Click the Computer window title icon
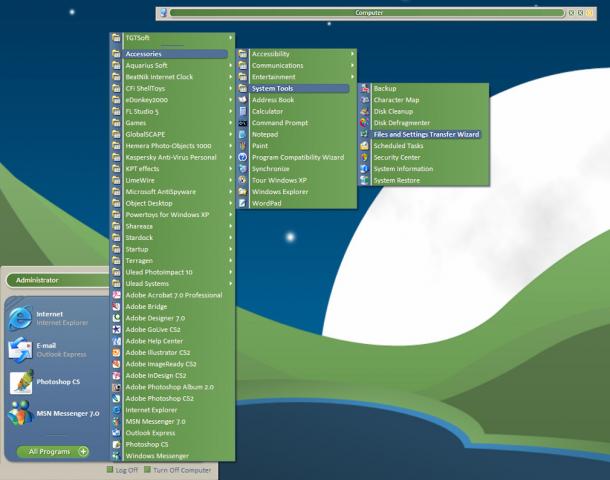The image size is (610, 480). click(164, 13)
